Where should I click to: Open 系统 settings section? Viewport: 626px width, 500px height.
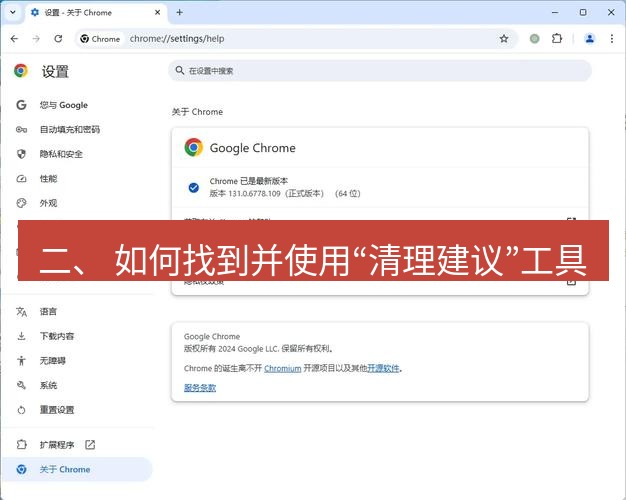[x=77, y=385]
